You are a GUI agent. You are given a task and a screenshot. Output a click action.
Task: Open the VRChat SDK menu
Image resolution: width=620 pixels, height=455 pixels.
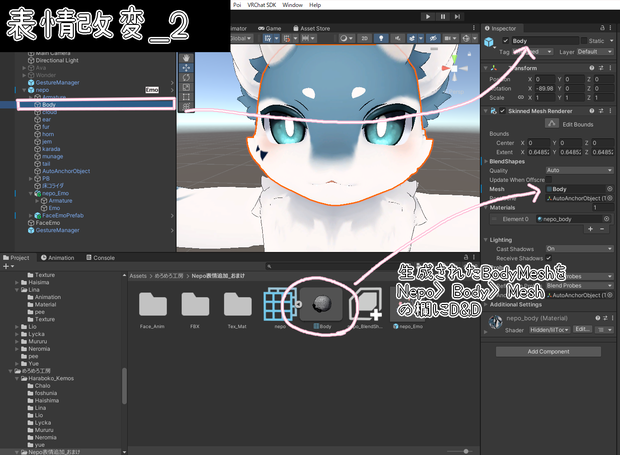261,5
